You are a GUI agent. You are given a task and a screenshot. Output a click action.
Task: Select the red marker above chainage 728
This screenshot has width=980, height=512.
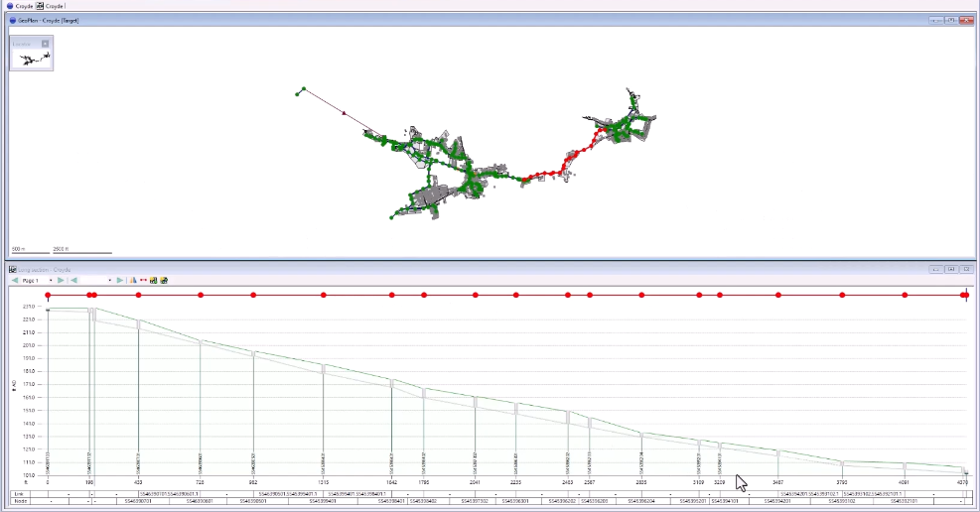point(201,295)
